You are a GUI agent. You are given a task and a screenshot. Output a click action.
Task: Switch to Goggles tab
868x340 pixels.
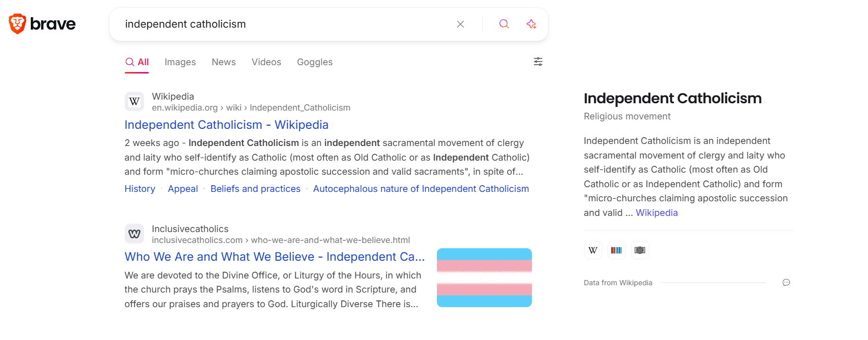(x=315, y=62)
